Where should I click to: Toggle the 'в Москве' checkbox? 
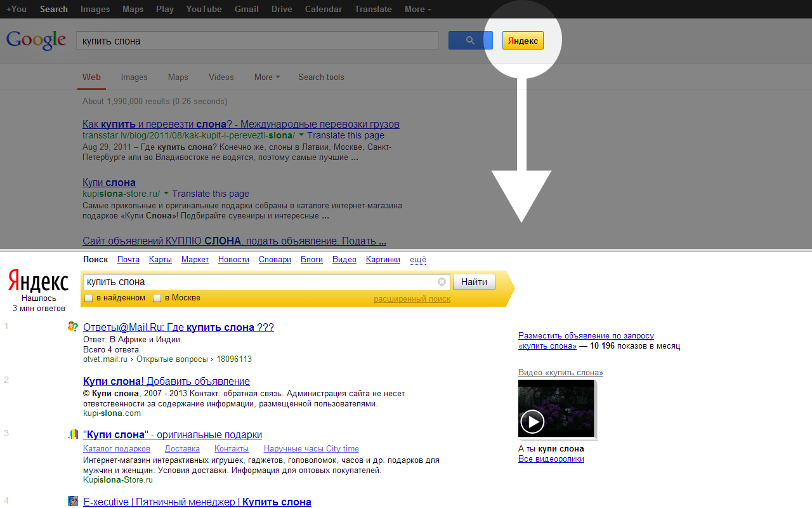157,298
